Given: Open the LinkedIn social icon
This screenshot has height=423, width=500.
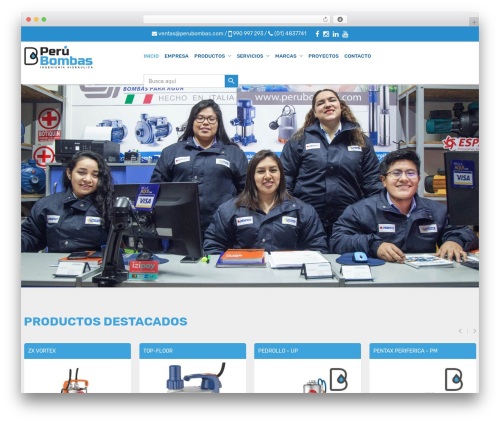Looking at the screenshot, I should tap(335, 34).
